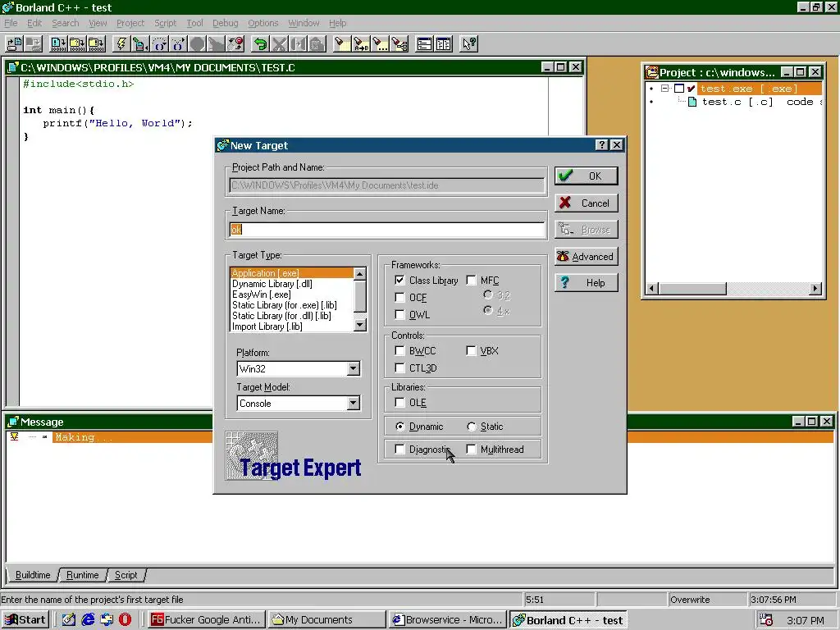Check the OLE libraries checkbox

point(399,402)
